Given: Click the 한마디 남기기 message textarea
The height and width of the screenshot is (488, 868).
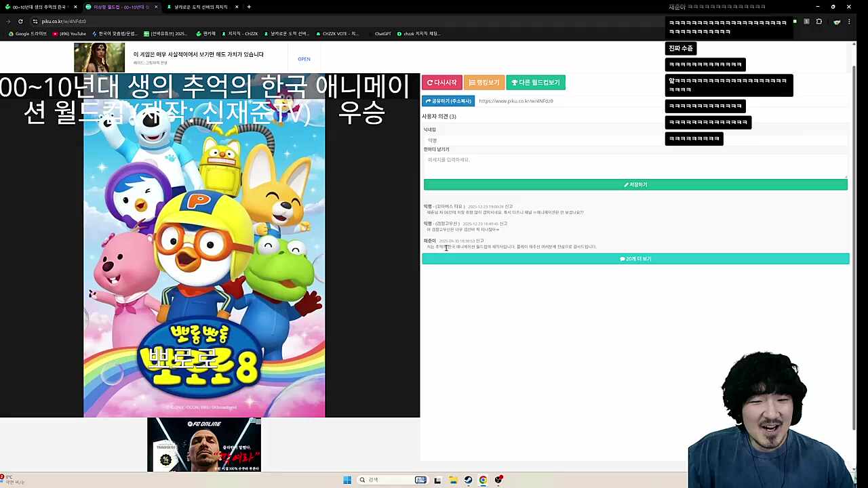Looking at the screenshot, I should click(x=635, y=165).
